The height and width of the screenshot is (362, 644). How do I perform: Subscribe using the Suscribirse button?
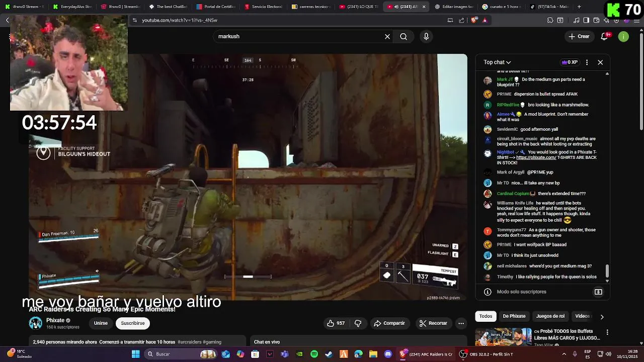[133, 323]
